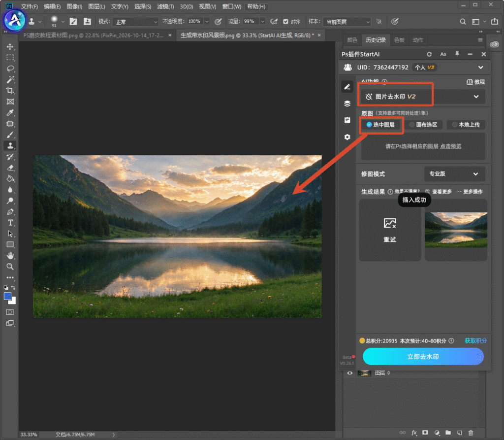Open StartAI plugin settings gear
The image size is (504, 440).
tap(347, 137)
